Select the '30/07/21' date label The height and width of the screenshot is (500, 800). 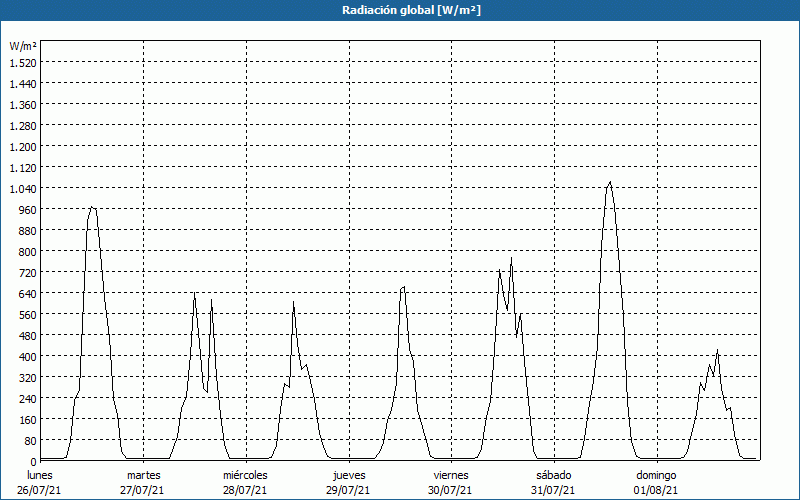coord(451,490)
